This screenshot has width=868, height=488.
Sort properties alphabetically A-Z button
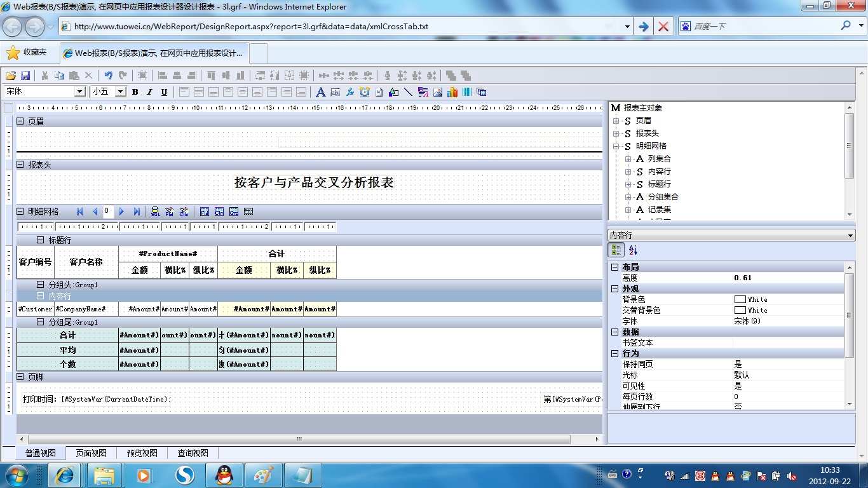point(633,250)
